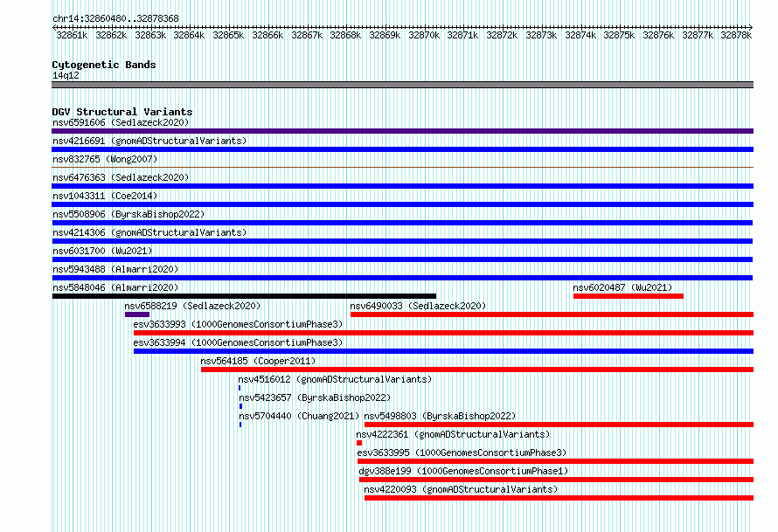Click the small red nsv4222361 marker
778x532 pixels.
pos(359,443)
